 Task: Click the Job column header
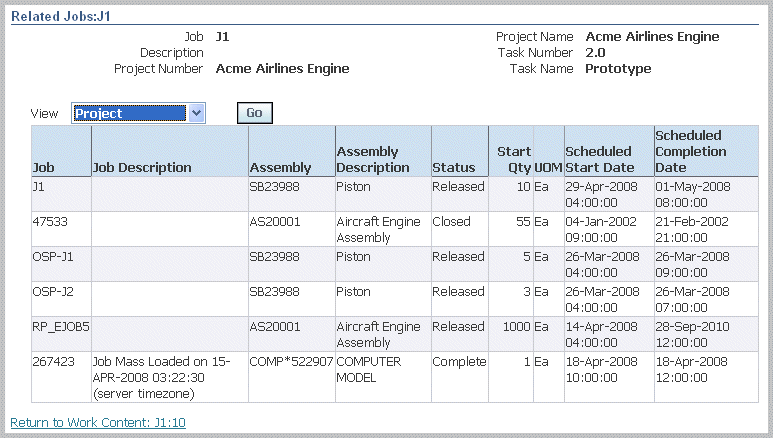point(62,151)
